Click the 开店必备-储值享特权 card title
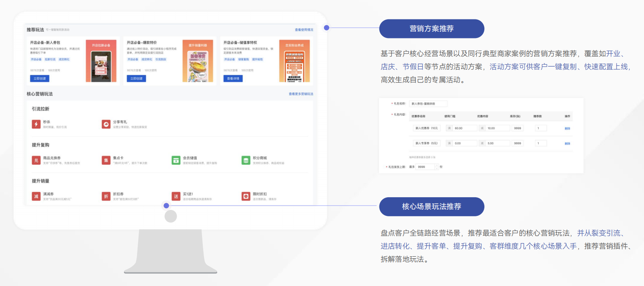 pos(240,42)
